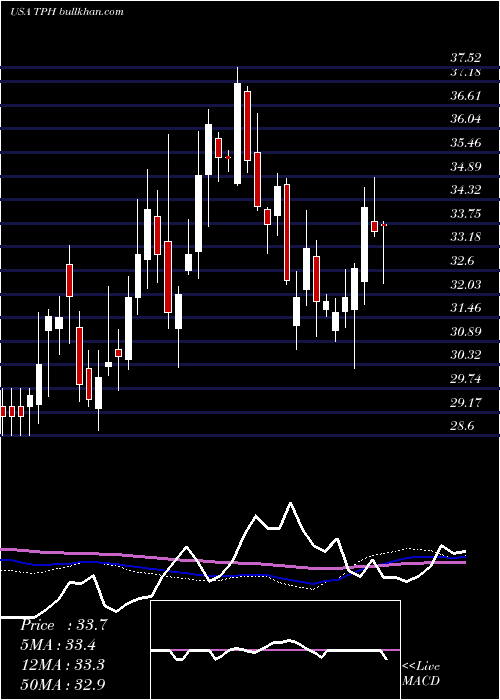This screenshot has height=700, width=500.
Task: Click the 34.89 price axis label
Action: click(x=466, y=167)
